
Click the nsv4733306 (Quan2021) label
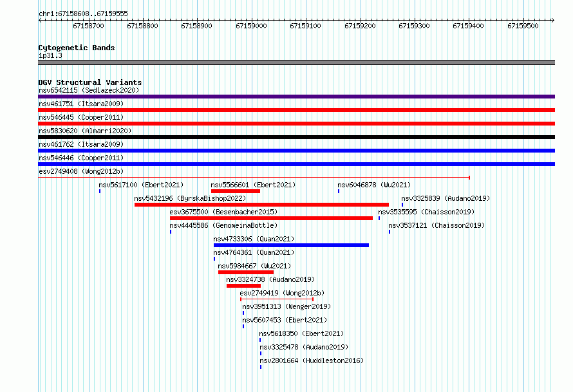click(x=254, y=239)
